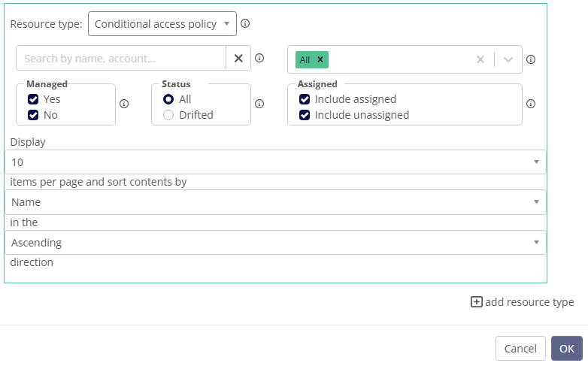This screenshot has height=366, width=588.
Task: Open the Ascending direction dropdown
Action: click(276, 243)
